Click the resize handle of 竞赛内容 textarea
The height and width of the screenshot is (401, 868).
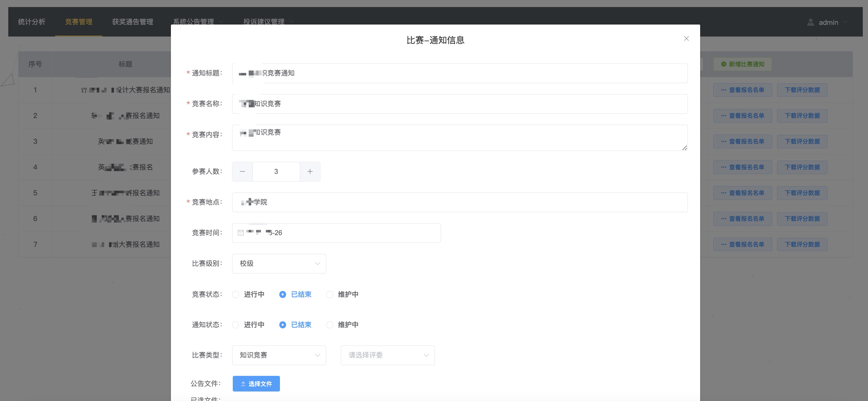pyautogui.click(x=684, y=148)
